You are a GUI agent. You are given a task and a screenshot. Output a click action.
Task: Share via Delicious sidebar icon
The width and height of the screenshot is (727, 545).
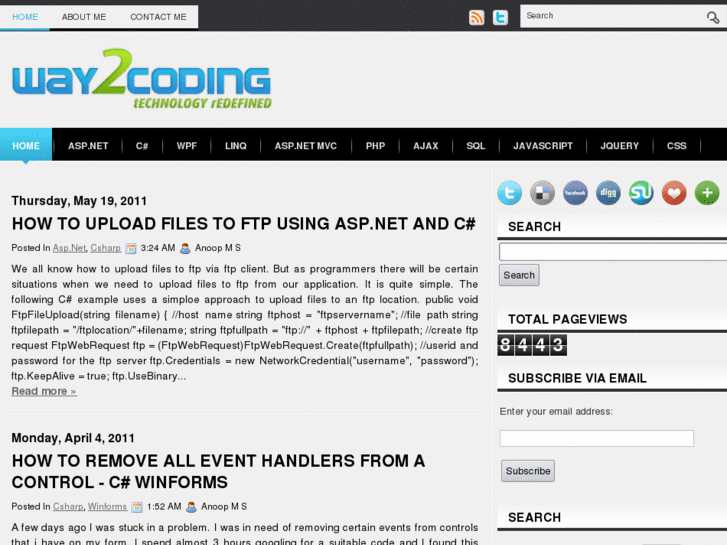tap(542, 192)
